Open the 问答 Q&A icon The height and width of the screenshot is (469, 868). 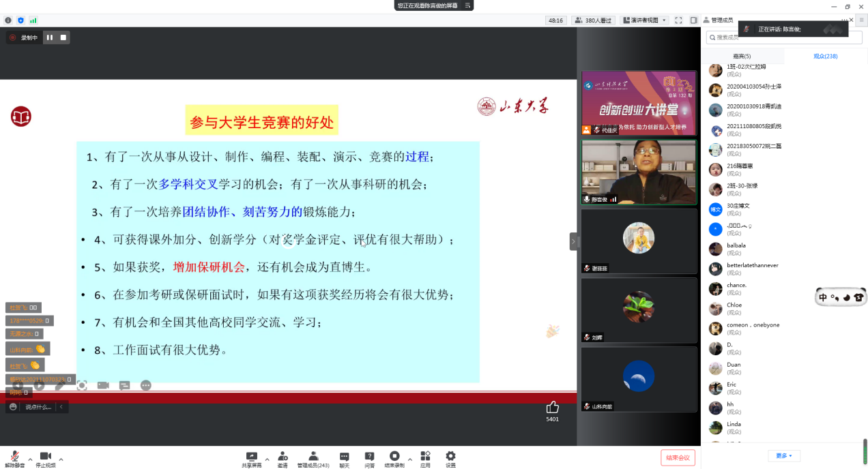(369, 456)
